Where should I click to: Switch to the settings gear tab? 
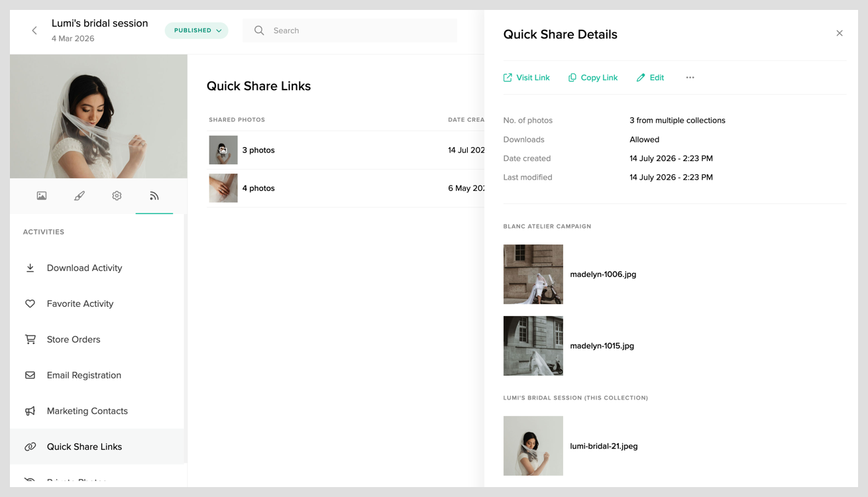(117, 196)
